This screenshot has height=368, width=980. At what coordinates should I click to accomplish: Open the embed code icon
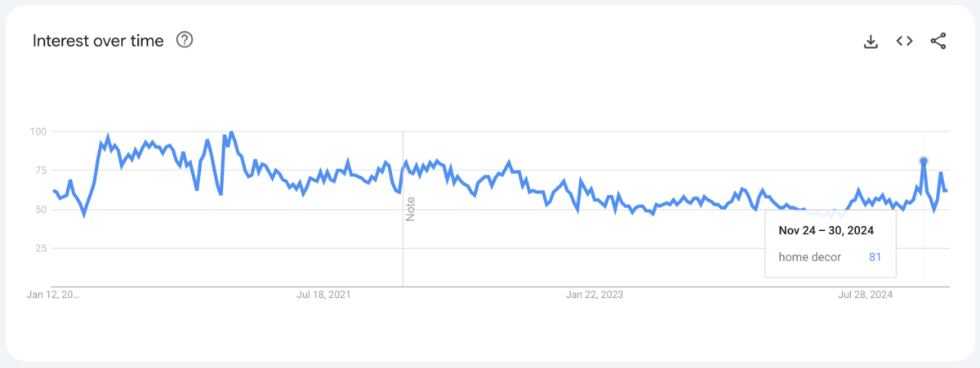point(904,41)
